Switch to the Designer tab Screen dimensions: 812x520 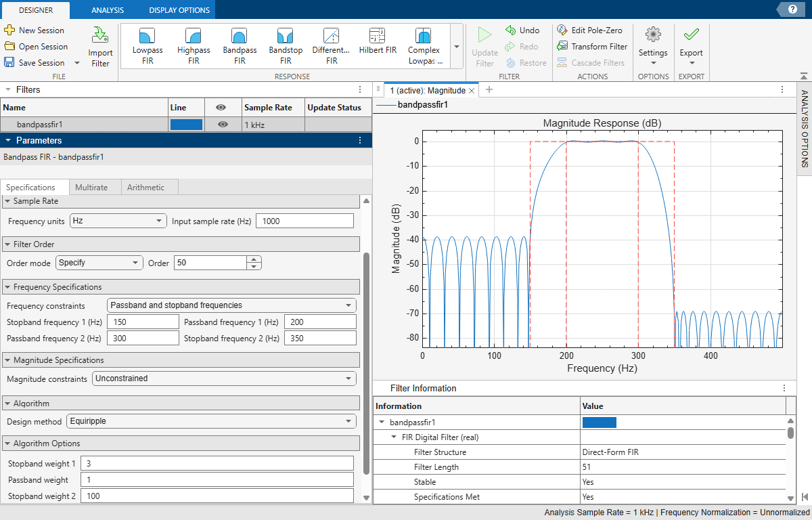click(x=36, y=10)
